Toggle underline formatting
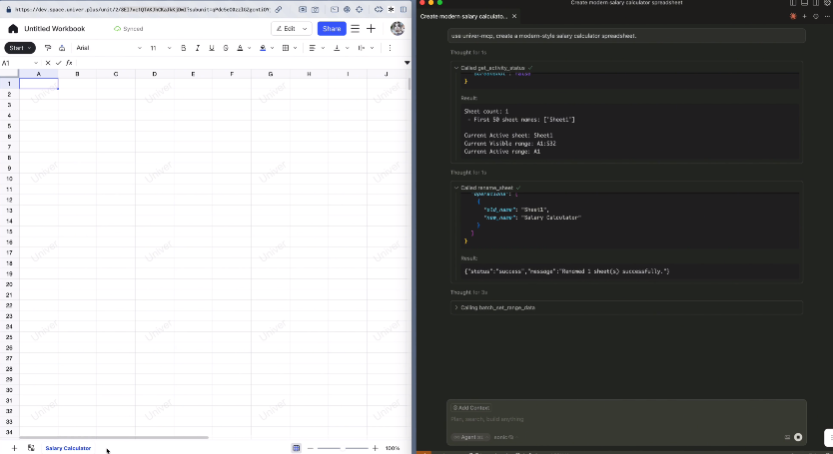The width and height of the screenshot is (833, 454). coord(211,48)
